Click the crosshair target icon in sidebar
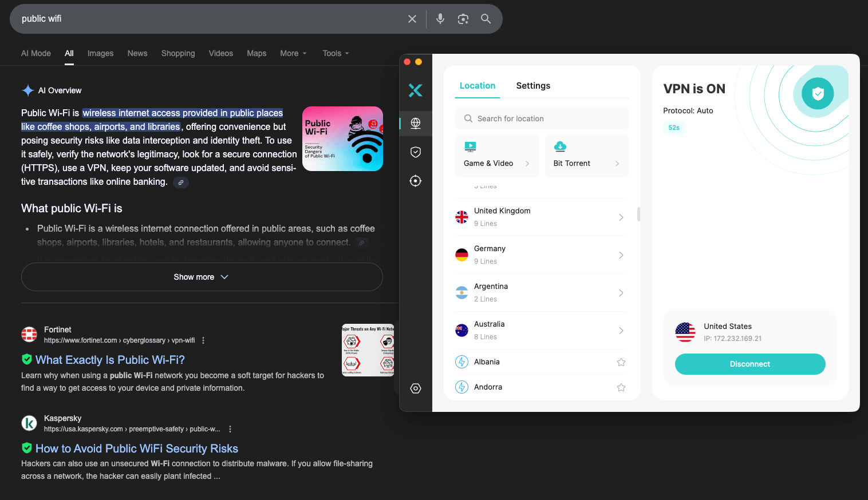This screenshot has width=868, height=500. tap(416, 181)
